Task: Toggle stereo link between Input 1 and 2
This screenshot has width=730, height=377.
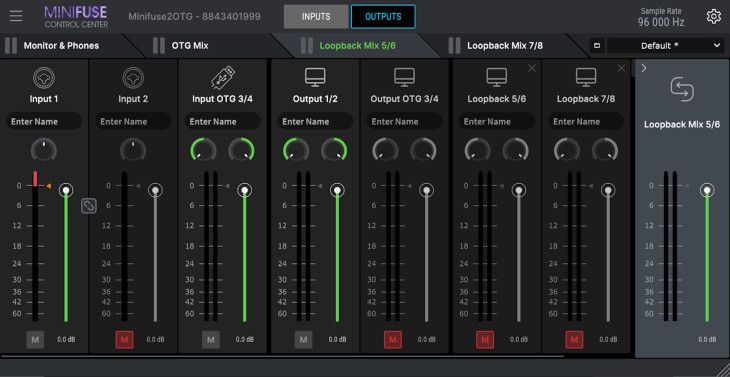Action: click(88, 205)
